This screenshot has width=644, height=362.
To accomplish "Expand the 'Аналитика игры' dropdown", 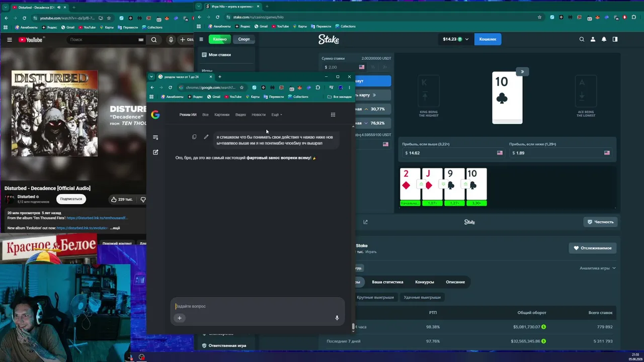I will [598, 268].
